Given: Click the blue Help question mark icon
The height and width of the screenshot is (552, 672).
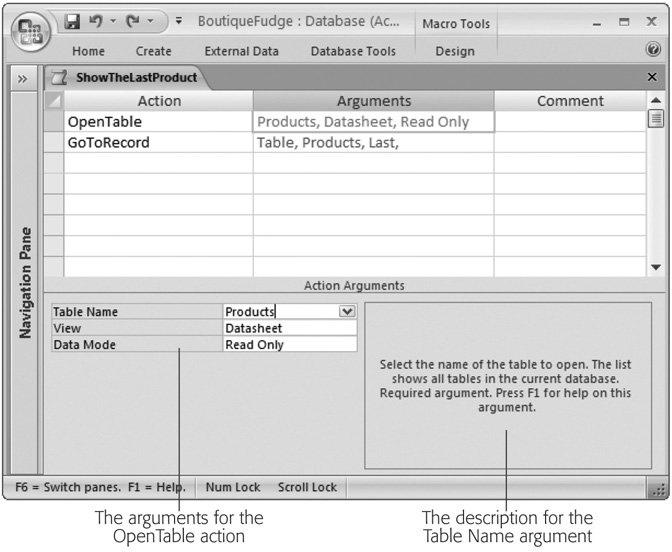Looking at the screenshot, I should (653, 49).
